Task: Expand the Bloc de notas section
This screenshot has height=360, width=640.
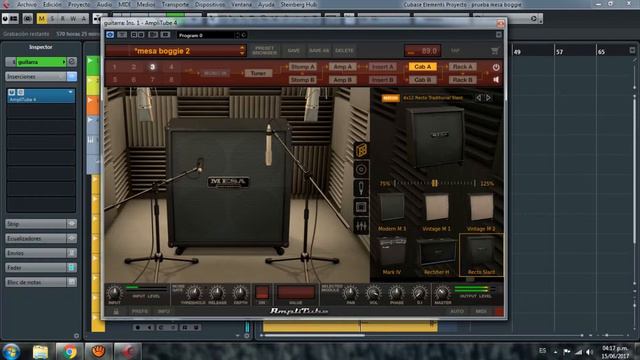Action: click(40, 282)
